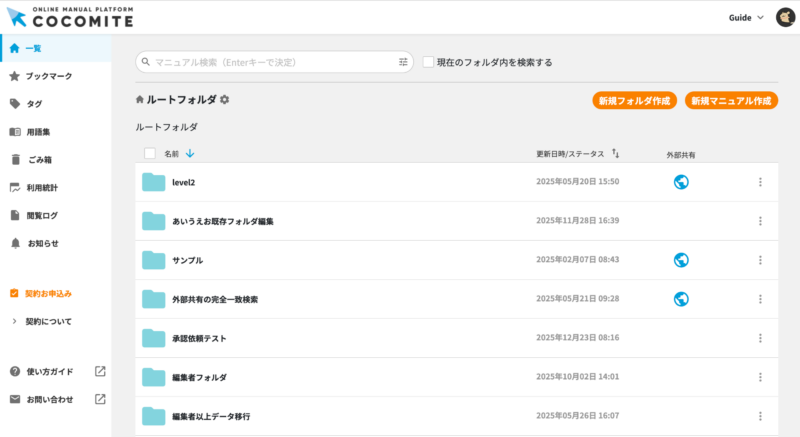Click the home icon beside ルートフォルダ title
This screenshot has width=800, height=437.
click(139, 99)
